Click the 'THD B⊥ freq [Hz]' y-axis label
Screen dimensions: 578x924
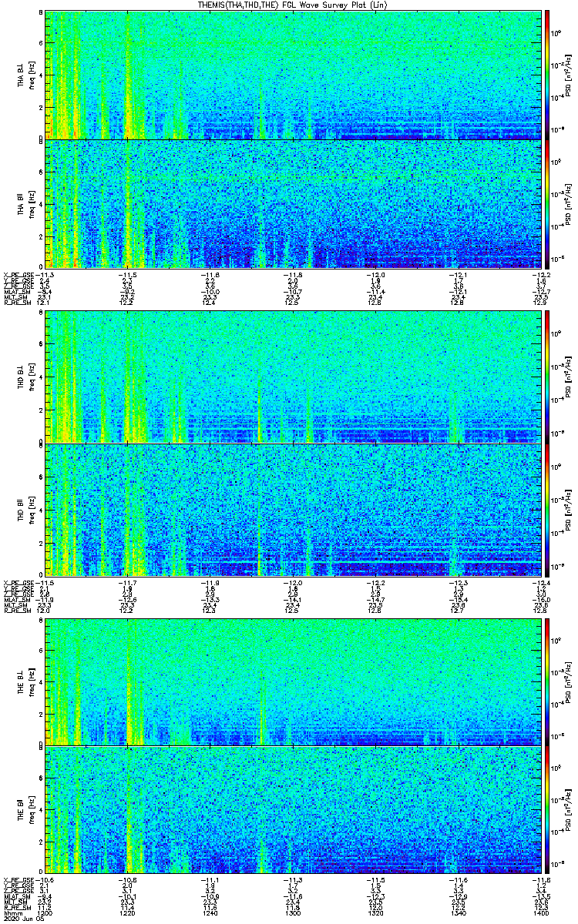[25, 377]
